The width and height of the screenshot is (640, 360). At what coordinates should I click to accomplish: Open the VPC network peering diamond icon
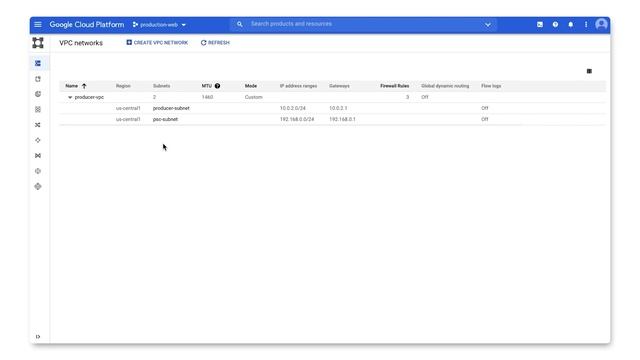click(38, 140)
